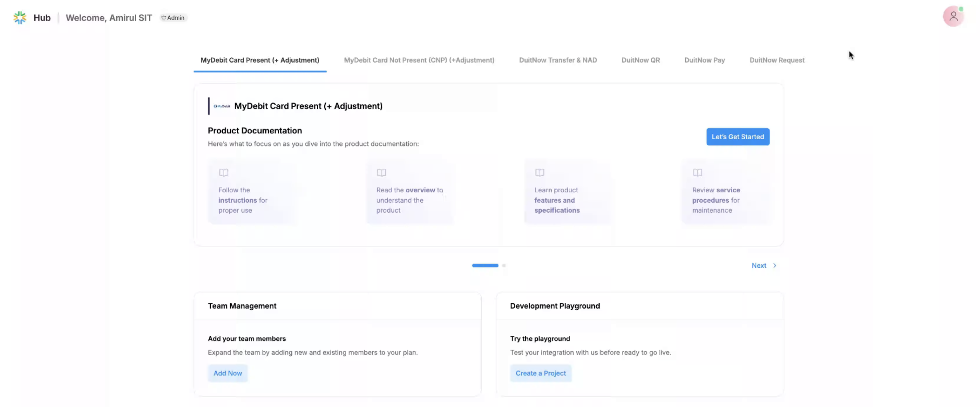Switch to MyDebit Card Not Present tab
The width and height of the screenshot is (980, 407).
click(x=419, y=60)
